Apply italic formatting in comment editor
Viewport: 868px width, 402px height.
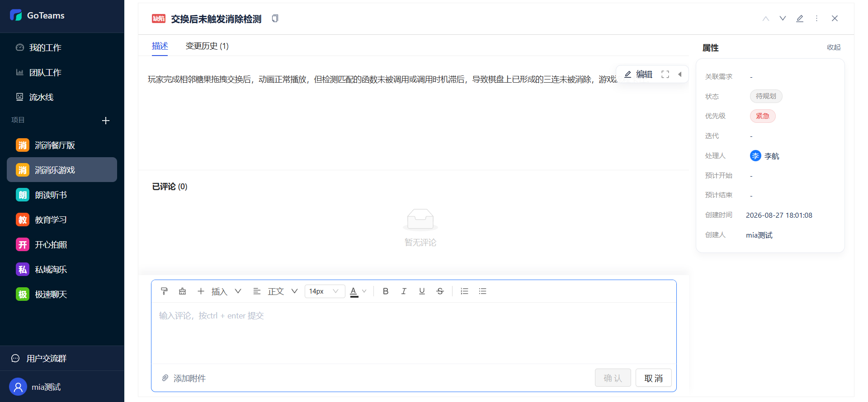pos(404,291)
